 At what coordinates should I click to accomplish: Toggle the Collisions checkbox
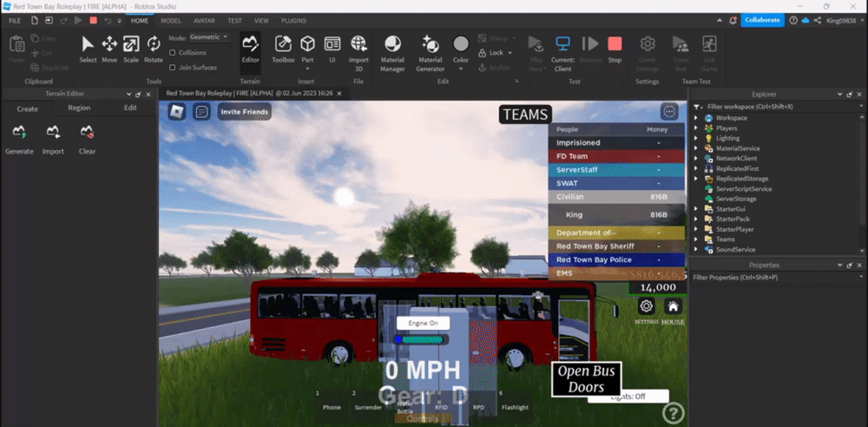pos(173,53)
